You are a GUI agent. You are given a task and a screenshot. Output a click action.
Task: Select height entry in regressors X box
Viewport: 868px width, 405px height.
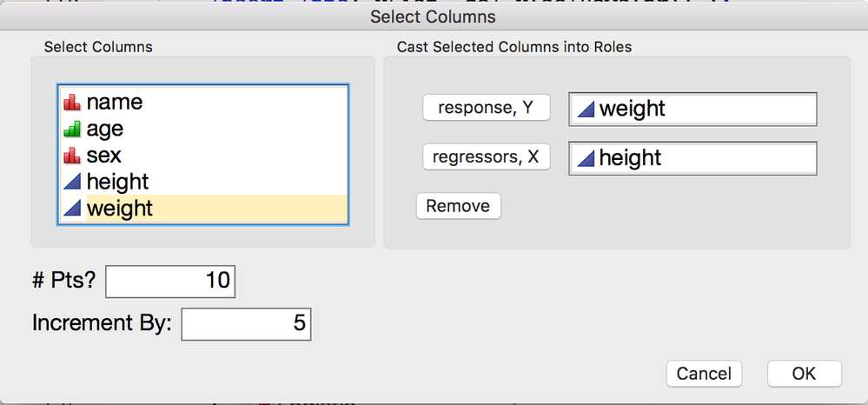(692, 158)
